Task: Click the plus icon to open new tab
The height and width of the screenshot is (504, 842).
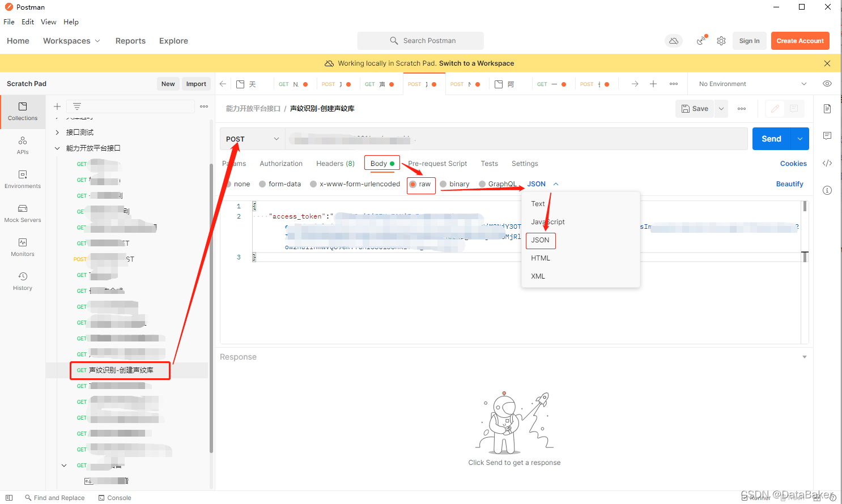Action: pyautogui.click(x=653, y=84)
